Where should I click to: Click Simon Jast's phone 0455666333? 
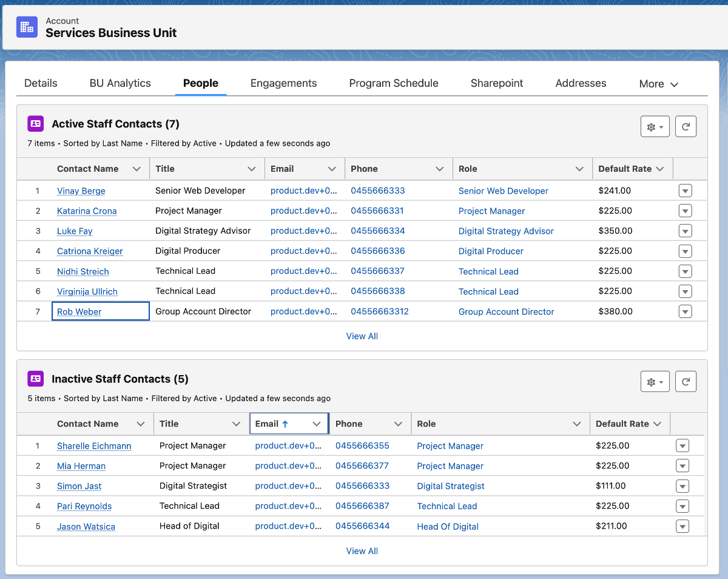click(363, 486)
